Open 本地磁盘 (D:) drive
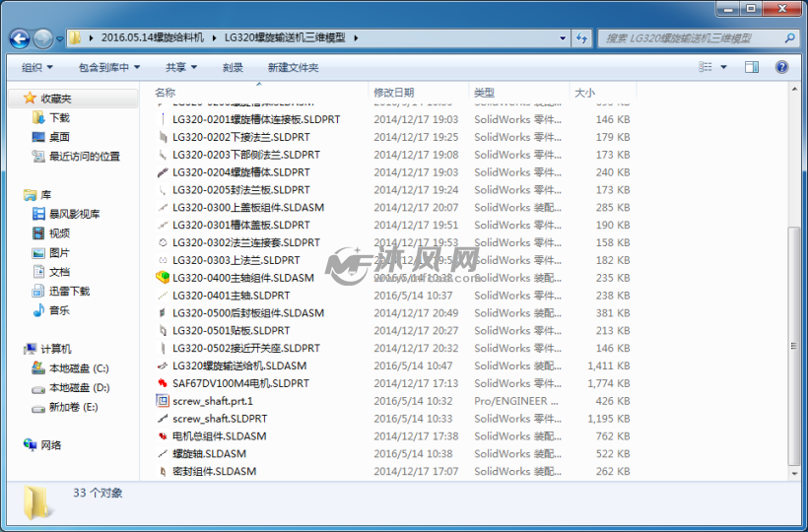This screenshot has width=808, height=532. click(80, 388)
